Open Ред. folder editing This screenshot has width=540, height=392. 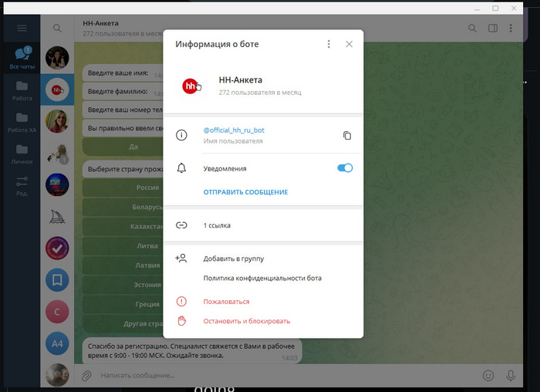22,186
